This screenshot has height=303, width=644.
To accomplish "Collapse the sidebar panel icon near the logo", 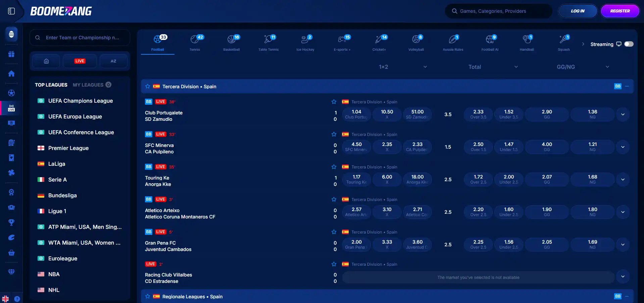I will (x=11, y=11).
